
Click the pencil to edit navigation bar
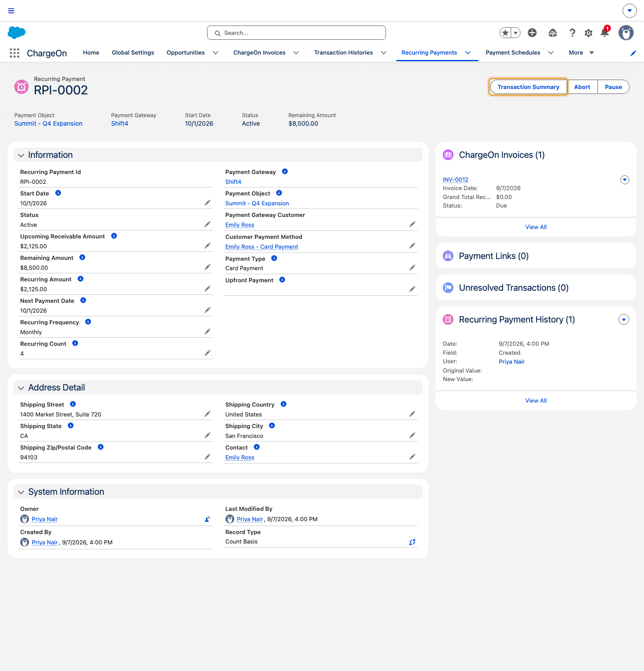pos(633,53)
